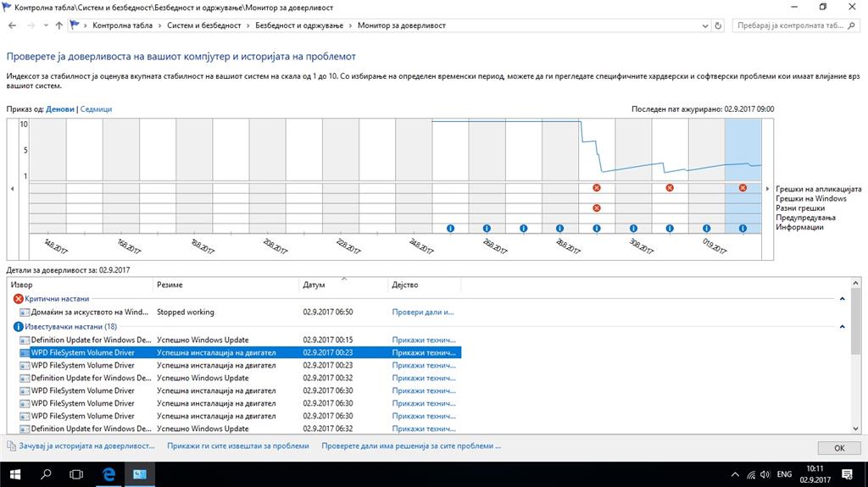Switch view to Седмици

pos(96,109)
